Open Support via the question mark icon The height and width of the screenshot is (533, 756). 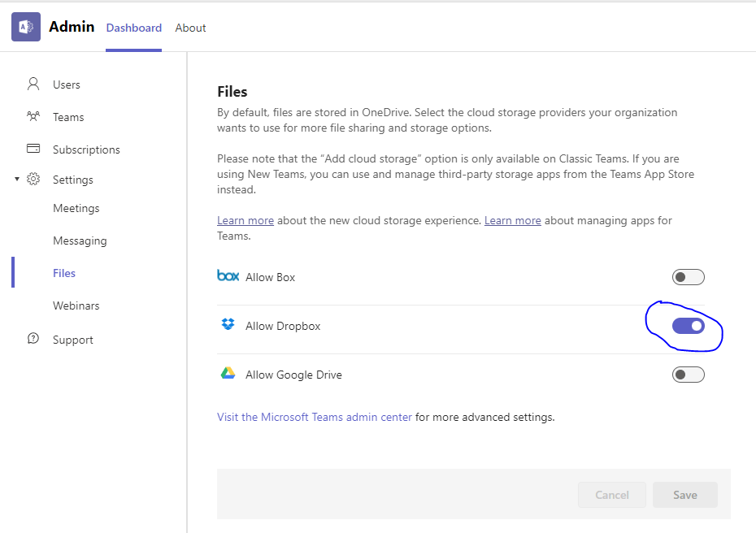33,339
